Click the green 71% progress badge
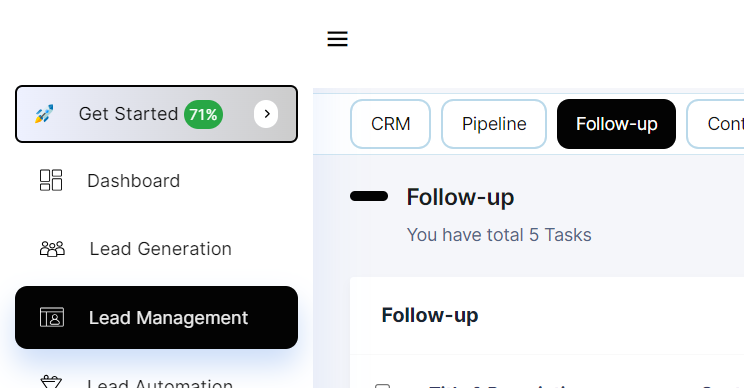 [x=204, y=114]
